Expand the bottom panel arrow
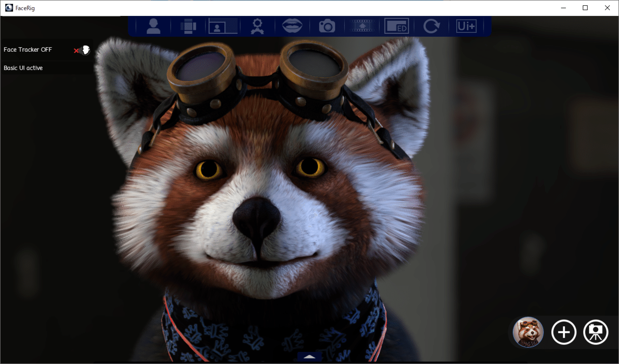This screenshot has height=364, width=619. [x=309, y=357]
